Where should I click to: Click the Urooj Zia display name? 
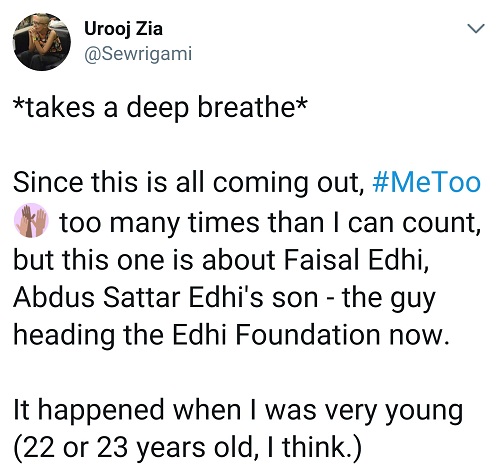(123, 29)
